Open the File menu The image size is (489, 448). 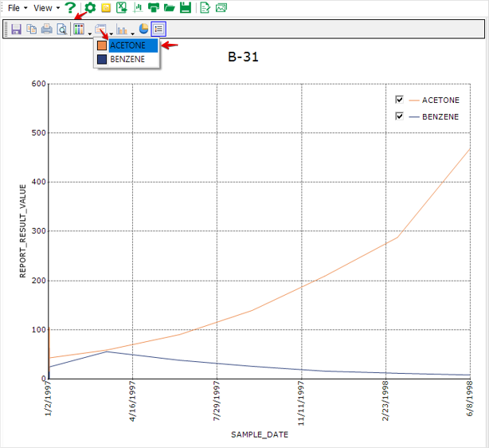pyautogui.click(x=18, y=8)
